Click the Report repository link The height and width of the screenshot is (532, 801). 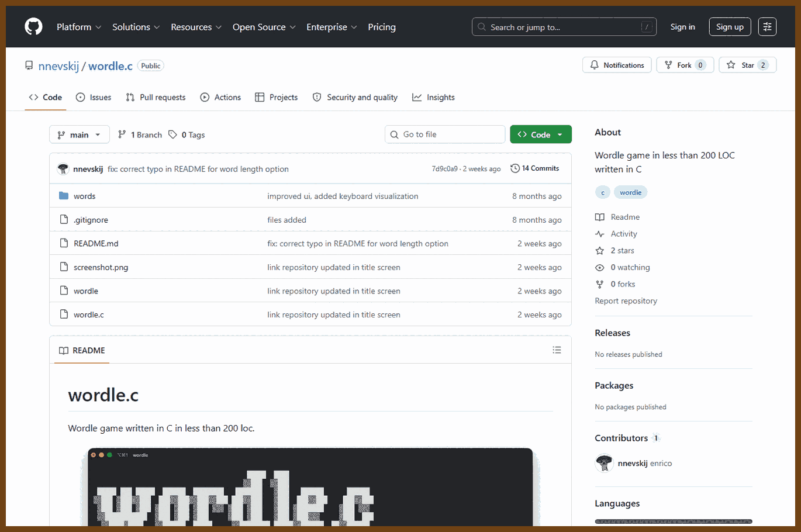pos(626,300)
